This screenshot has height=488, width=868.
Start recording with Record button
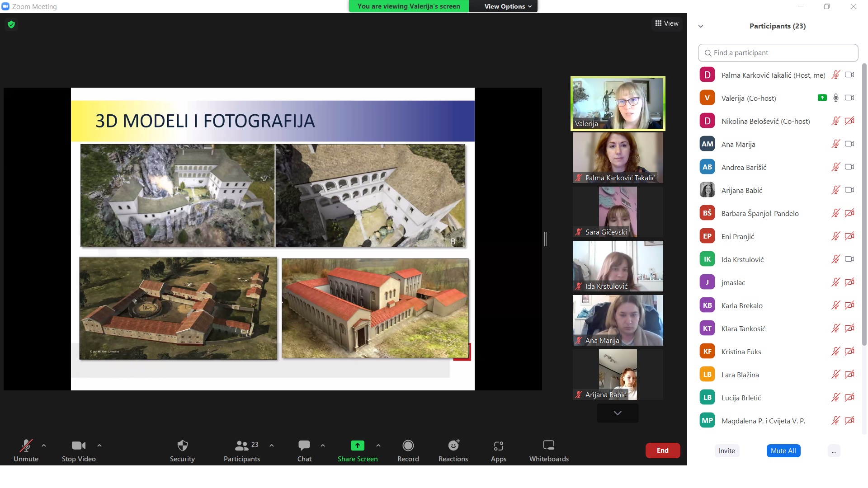point(408,450)
